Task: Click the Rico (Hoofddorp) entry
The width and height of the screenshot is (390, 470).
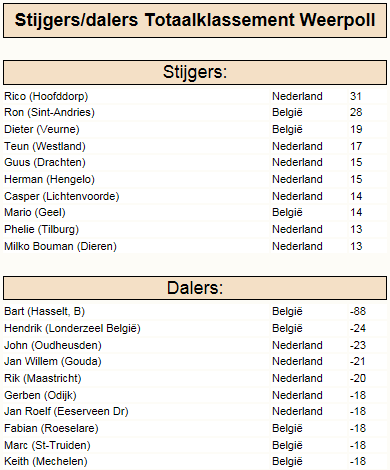Action: (x=46, y=96)
